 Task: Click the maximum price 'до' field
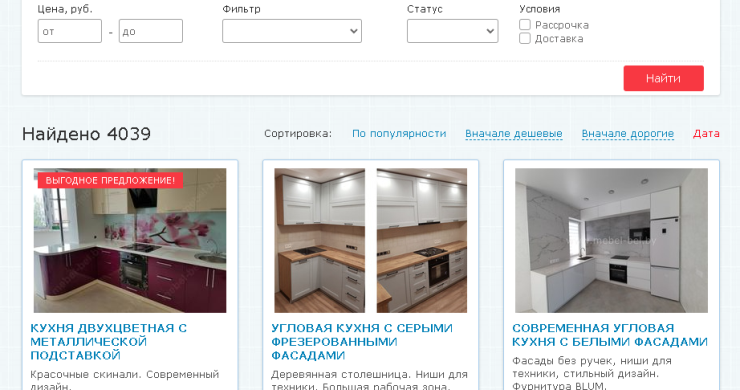151,31
